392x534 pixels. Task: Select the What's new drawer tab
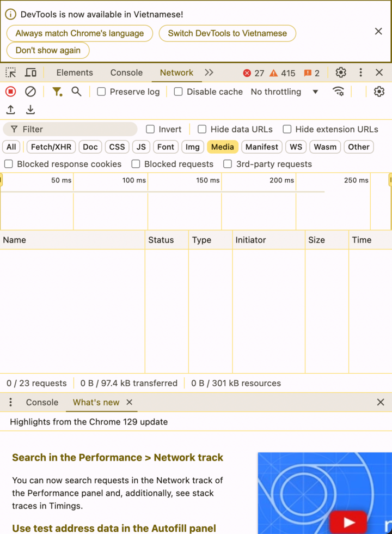coord(96,402)
